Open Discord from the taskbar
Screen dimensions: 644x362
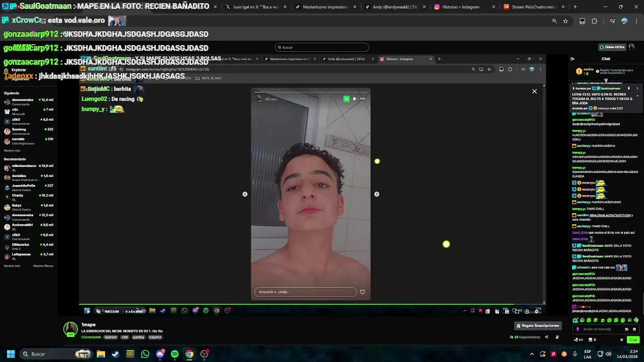[x=160, y=354]
